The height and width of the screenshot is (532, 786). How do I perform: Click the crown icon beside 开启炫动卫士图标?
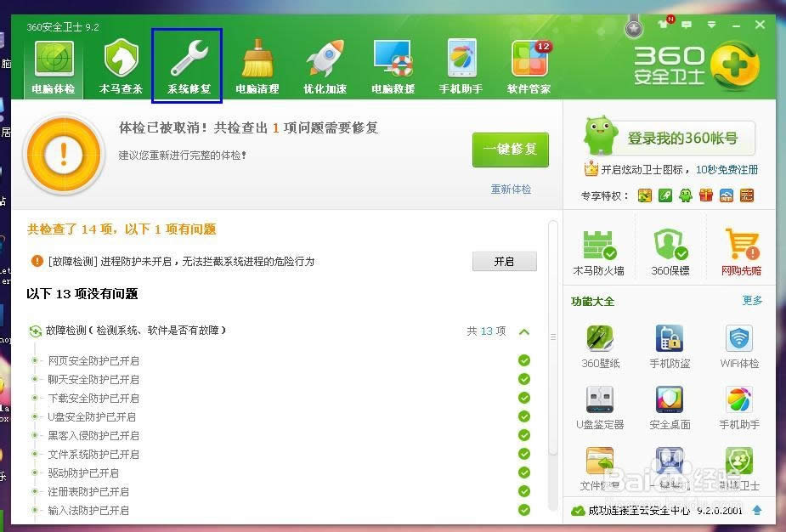pos(591,168)
